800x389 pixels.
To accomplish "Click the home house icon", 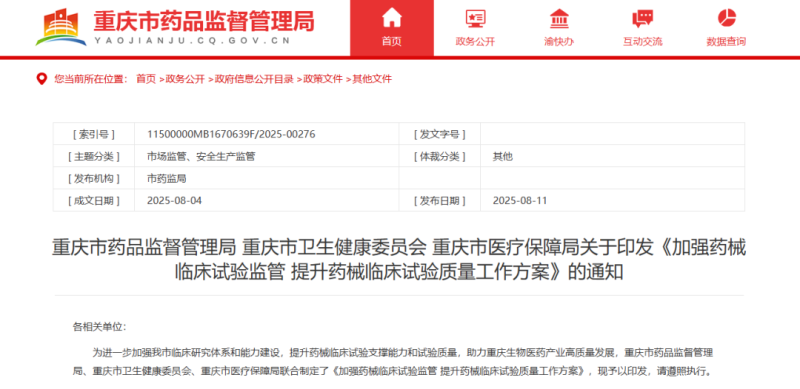I will pyautogui.click(x=392, y=18).
